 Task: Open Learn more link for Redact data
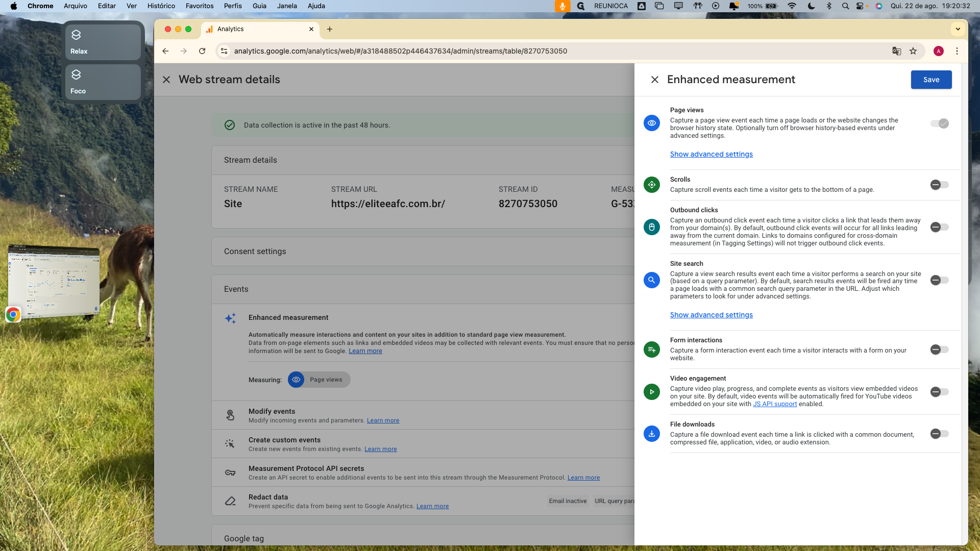pos(432,506)
